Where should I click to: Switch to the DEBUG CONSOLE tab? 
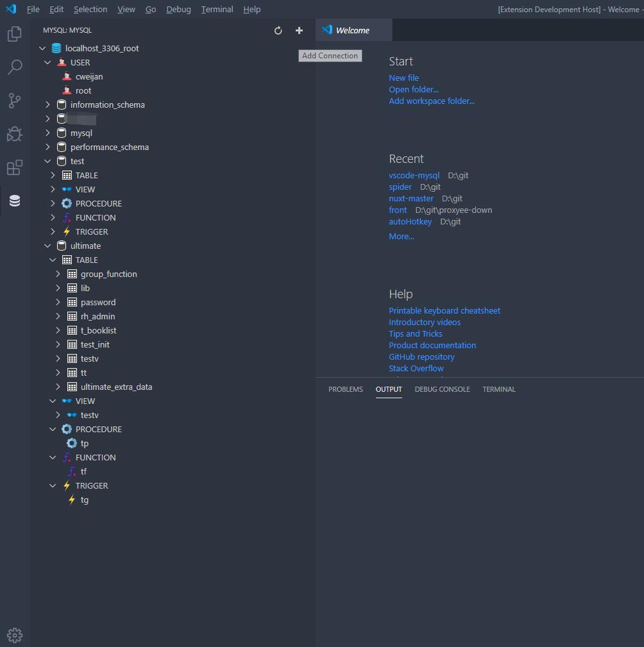[442, 389]
